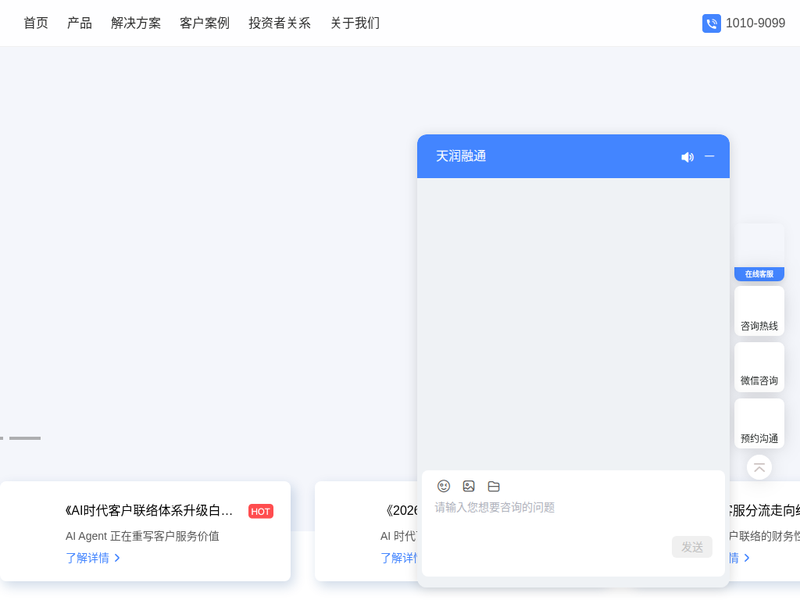Minimize the 天润融通 chat window
This screenshot has height=600, width=800.
(709, 156)
